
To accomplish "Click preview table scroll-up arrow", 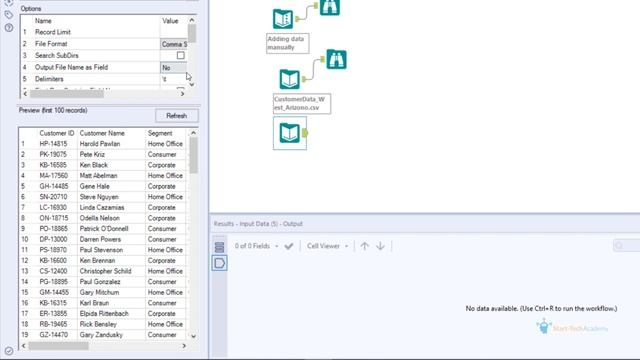I will coord(193,133).
